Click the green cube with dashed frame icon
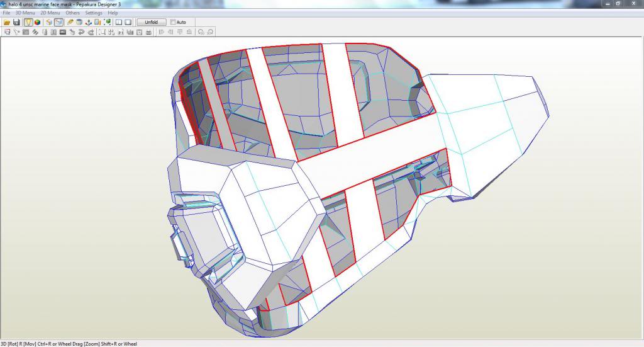644x347 pixels. tap(107, 22)
